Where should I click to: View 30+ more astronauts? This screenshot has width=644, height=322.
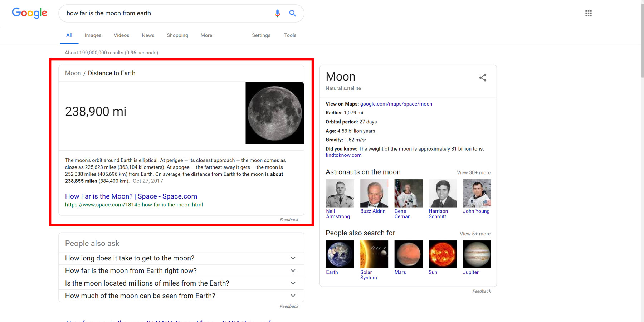tap(474, 172)
